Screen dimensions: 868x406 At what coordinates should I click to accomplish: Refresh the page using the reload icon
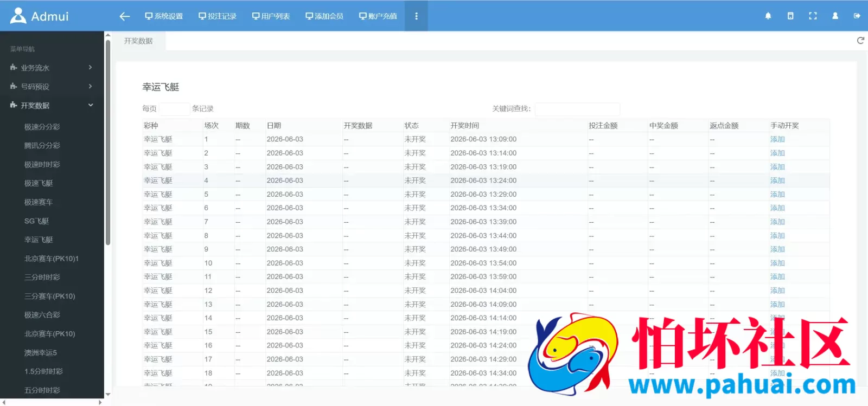tap(860, 41)
